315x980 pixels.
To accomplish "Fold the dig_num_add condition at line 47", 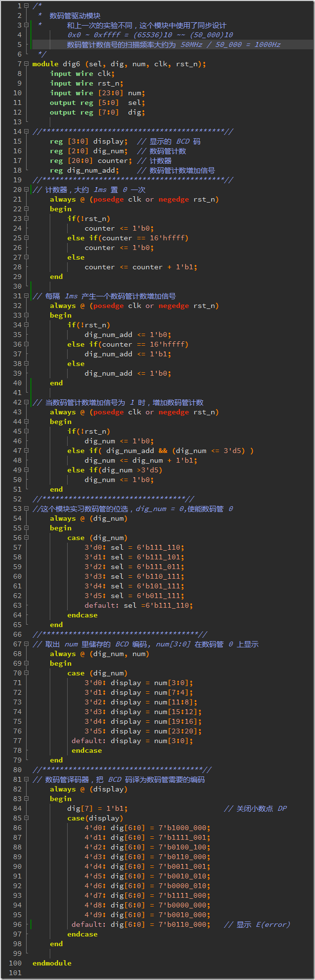I will 27,451.
